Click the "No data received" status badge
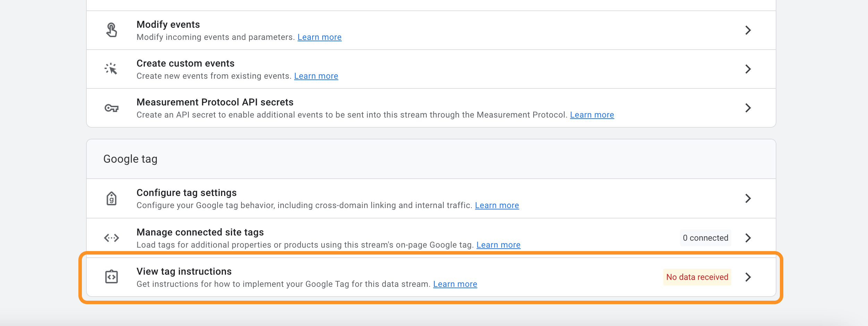 pyautogui.click(x=697, y=277)
